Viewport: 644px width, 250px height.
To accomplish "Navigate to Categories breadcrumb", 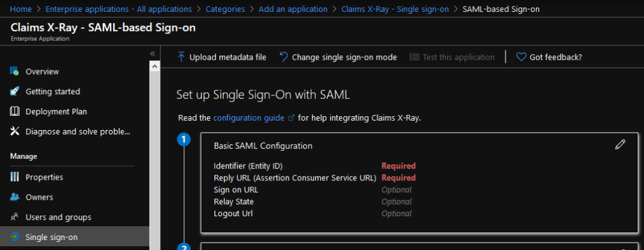I will 225,9.
